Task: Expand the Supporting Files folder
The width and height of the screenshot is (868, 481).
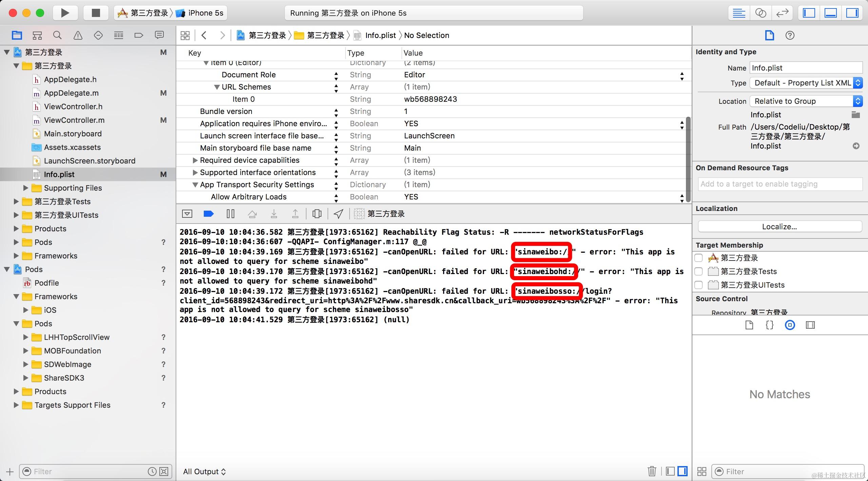Action: point(26,188)
